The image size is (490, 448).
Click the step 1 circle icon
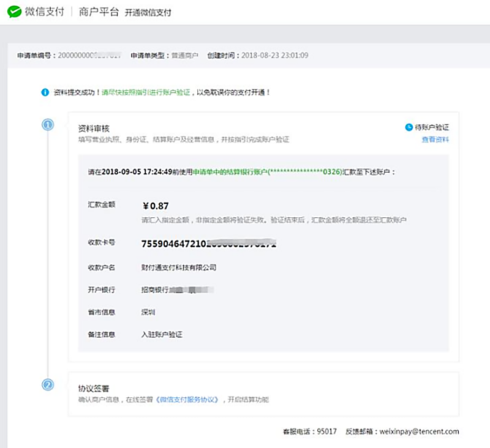pyautogui.click(x=48, y=125)
